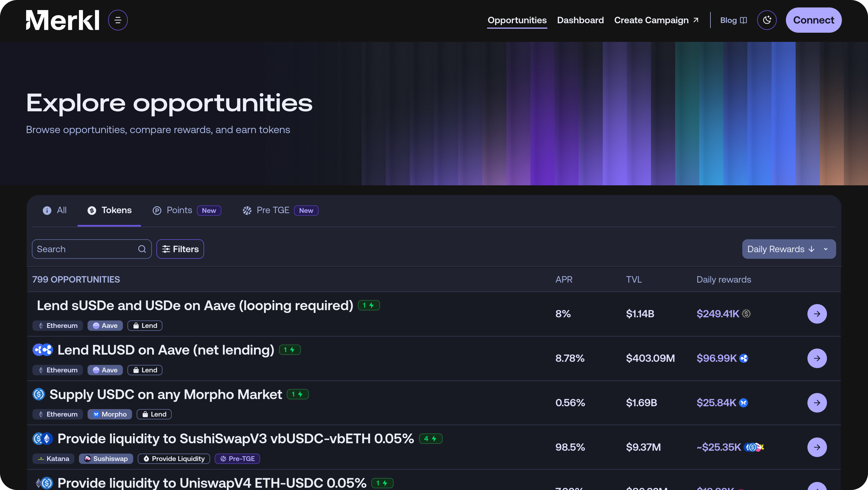Click the campaign count badge on RLUSD row
This screenshot has width=868, height=490.
pyautogui.click(x=290, y=349)
